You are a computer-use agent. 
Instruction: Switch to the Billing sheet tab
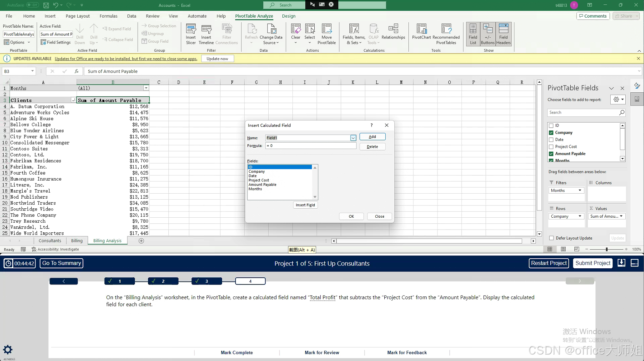pos(77,241)
